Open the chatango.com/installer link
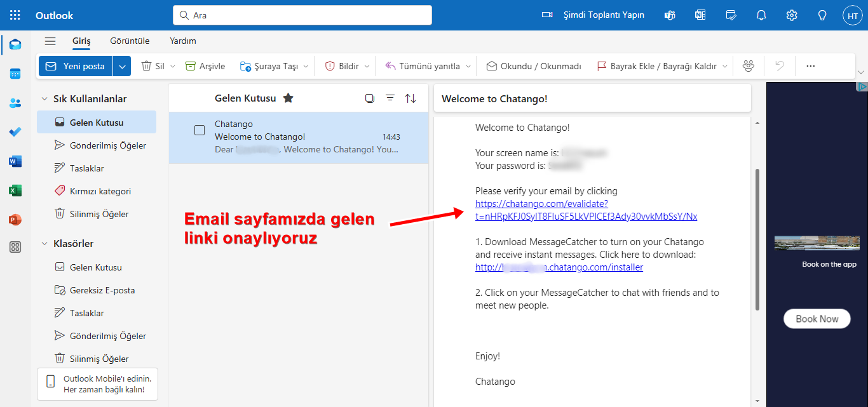This screenshot has height=407, width=868. tap(559, 267)
